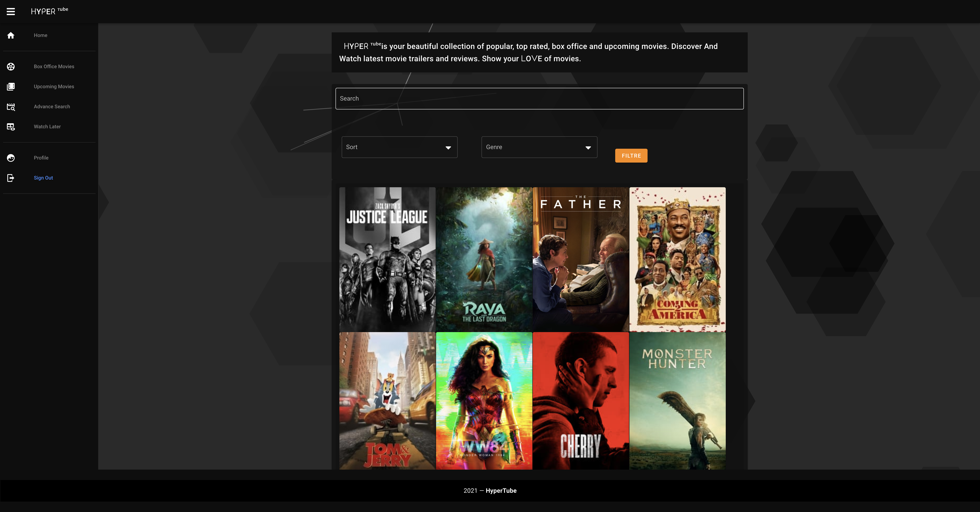Screen dimensions: 980x512
Task: Click the Advance Search icon
Action: pyautogui.click(x=11, y=107)
